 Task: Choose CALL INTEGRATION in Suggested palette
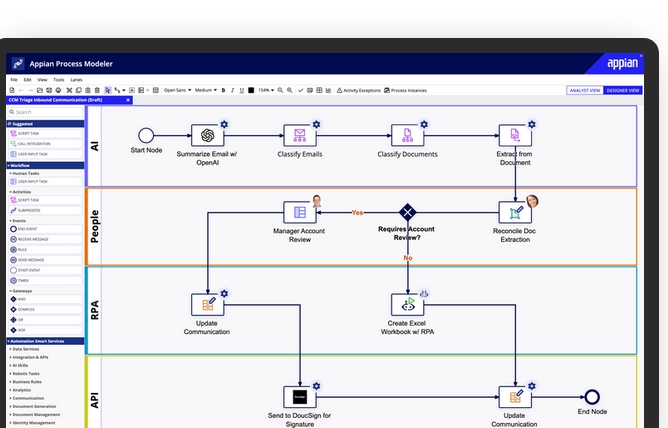(45, 144)
